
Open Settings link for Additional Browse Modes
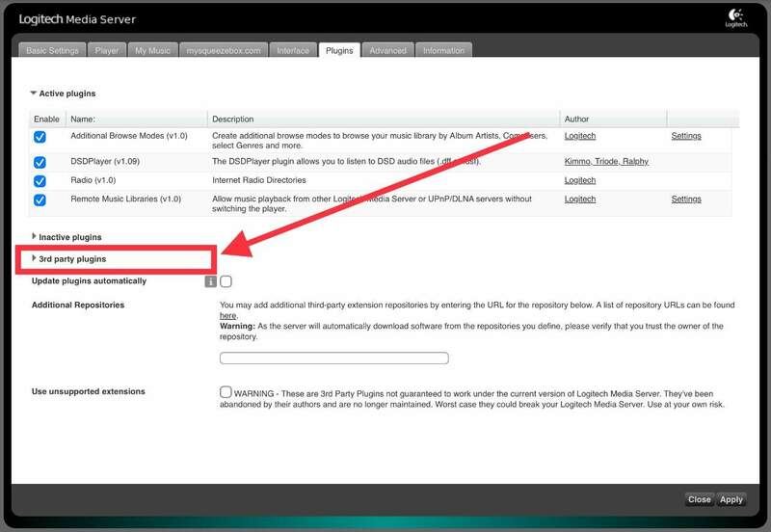tap(686, 136)
